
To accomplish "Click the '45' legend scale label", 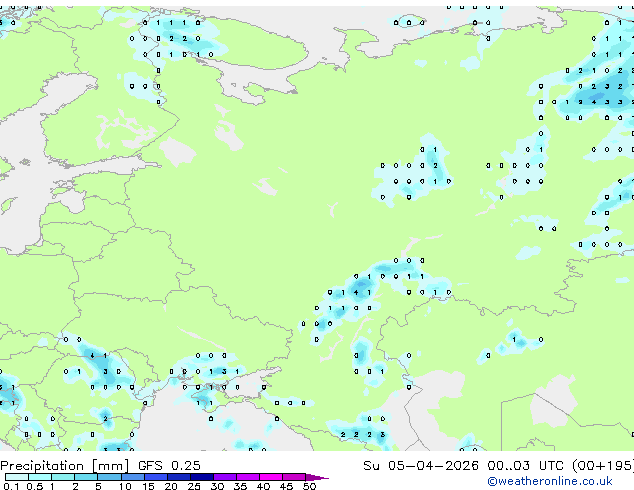I will pos(287,486).
